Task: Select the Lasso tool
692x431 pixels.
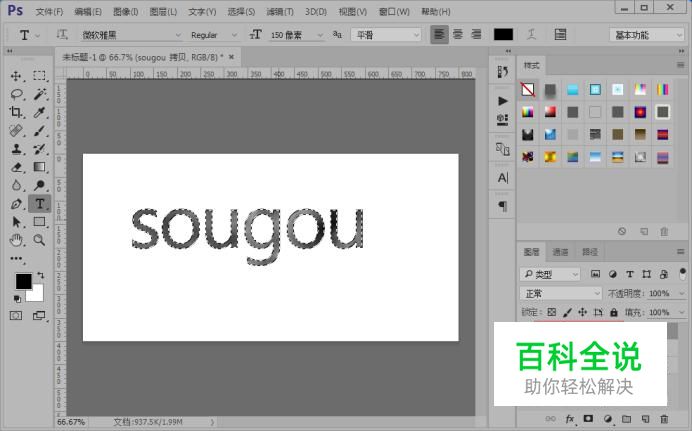Action: pos(16,94)
